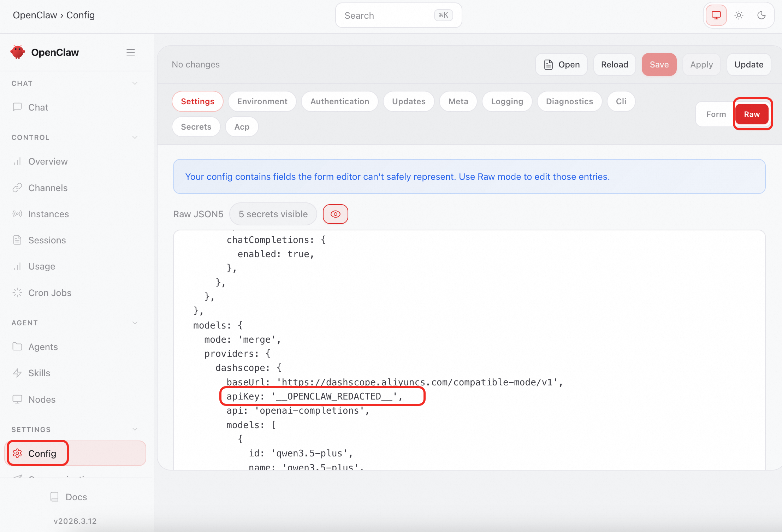This screenshot has width=782, height=532.
Task: Click the 'No changes' status text
Action: coord(196,65)
